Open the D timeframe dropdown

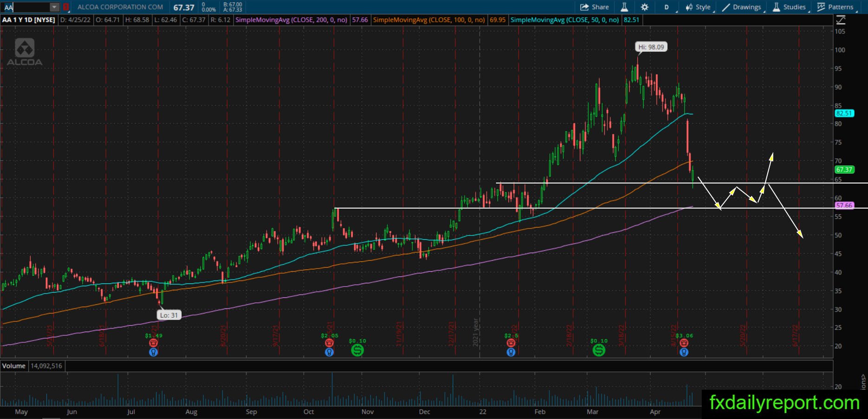click(x=668, y=7)
